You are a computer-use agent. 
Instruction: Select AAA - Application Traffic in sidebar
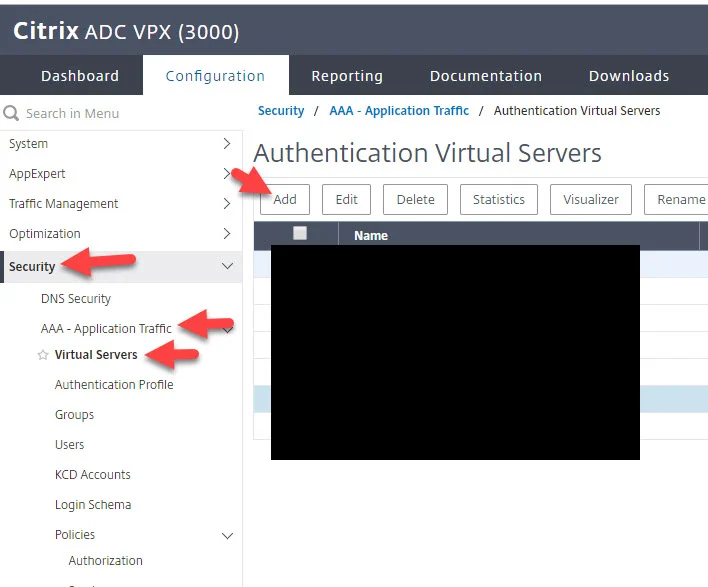106,328
